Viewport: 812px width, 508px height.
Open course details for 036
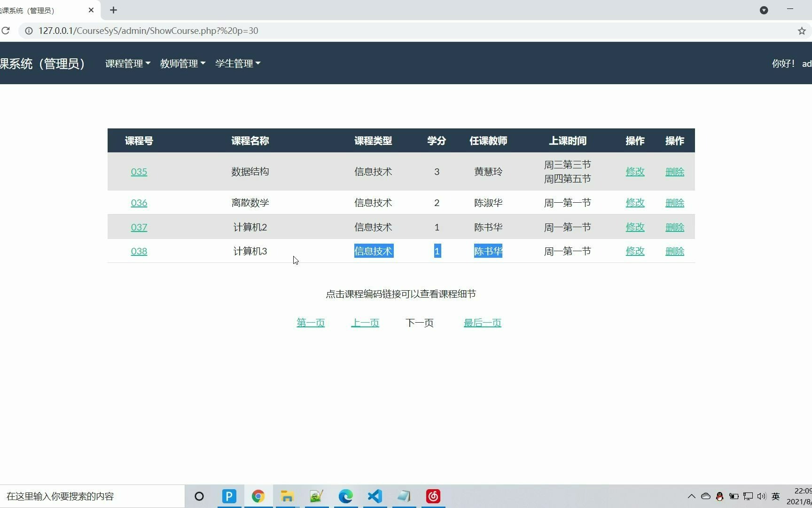click(x=139, y=203)
